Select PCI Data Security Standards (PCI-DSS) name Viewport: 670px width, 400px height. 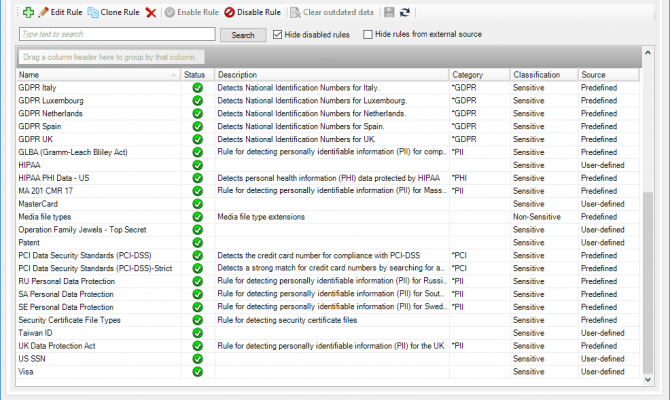click(x=85, y=256)
